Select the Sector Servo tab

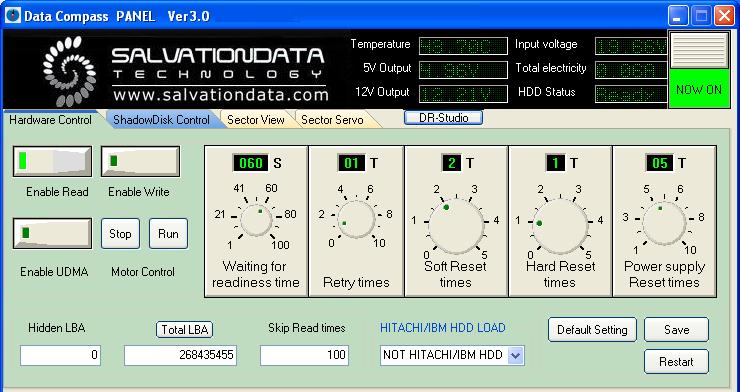tap(332, 120)
